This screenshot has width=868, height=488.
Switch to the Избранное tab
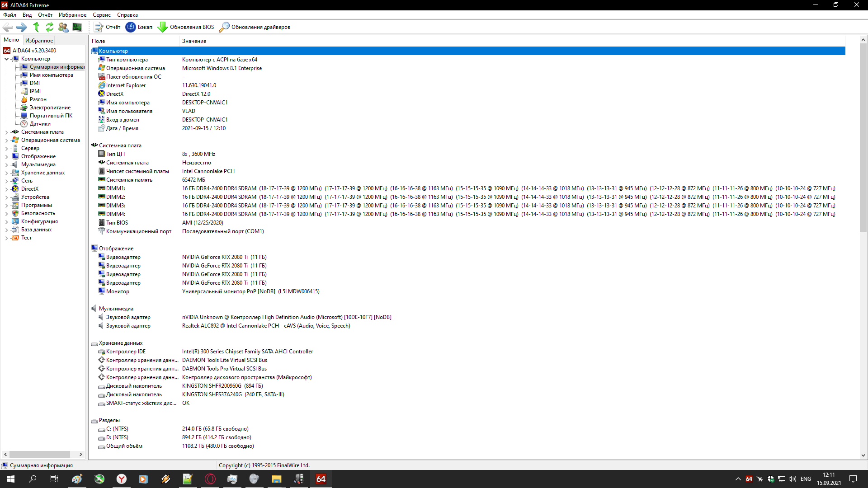pyautogui.click(x=39, y=40)
